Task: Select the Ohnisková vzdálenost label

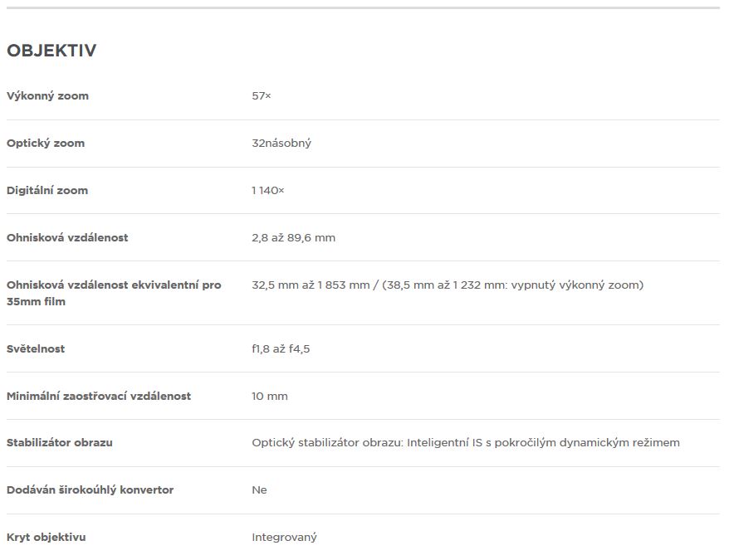Action: click(x=67, y=237)
